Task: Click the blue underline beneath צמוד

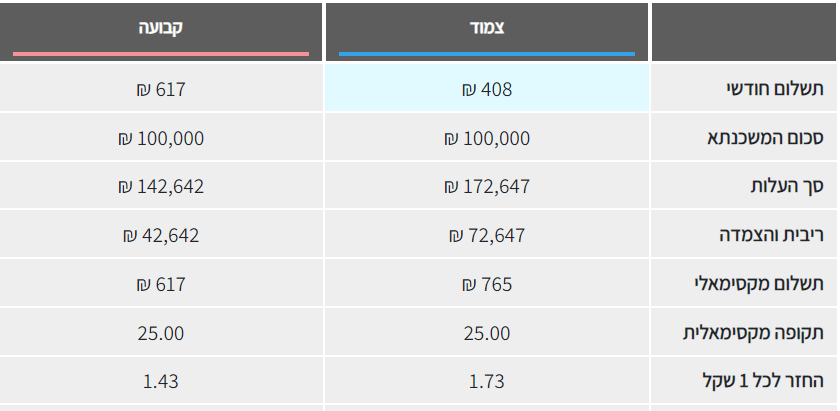Action: (487, 53)
